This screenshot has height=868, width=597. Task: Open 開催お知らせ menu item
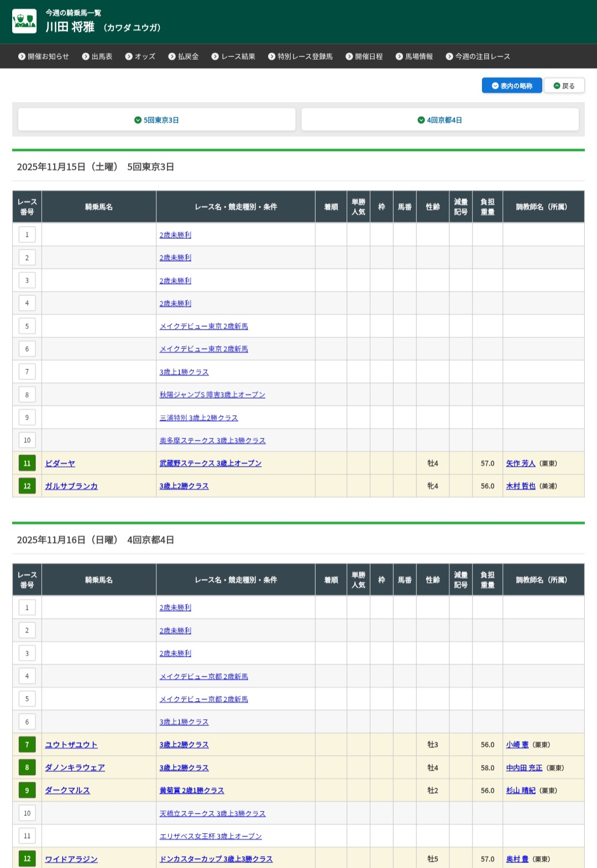44,56
